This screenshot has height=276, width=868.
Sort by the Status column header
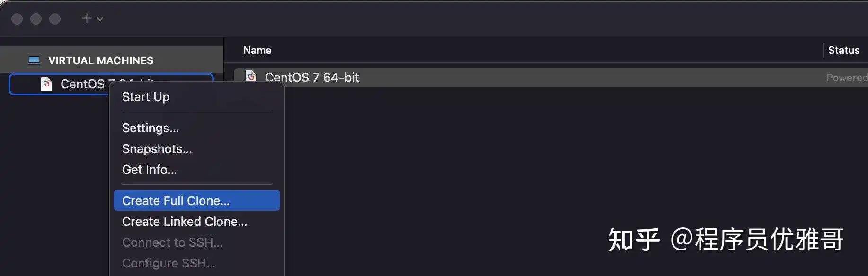[x=844, y=50]
